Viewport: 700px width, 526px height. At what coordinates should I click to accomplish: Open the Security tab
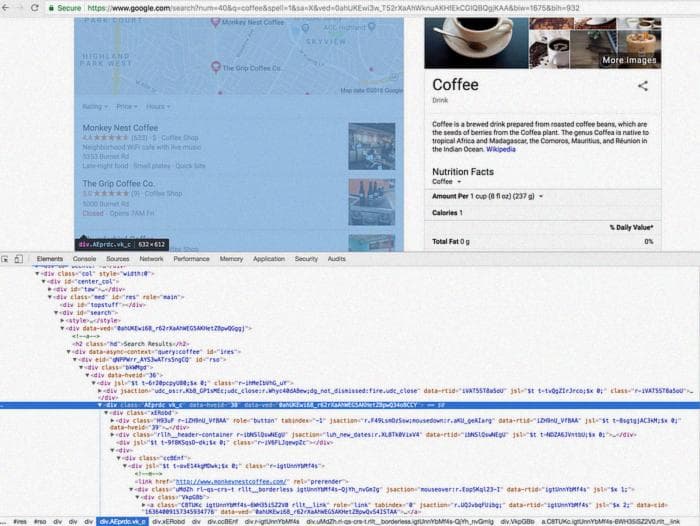pos(306,259)
